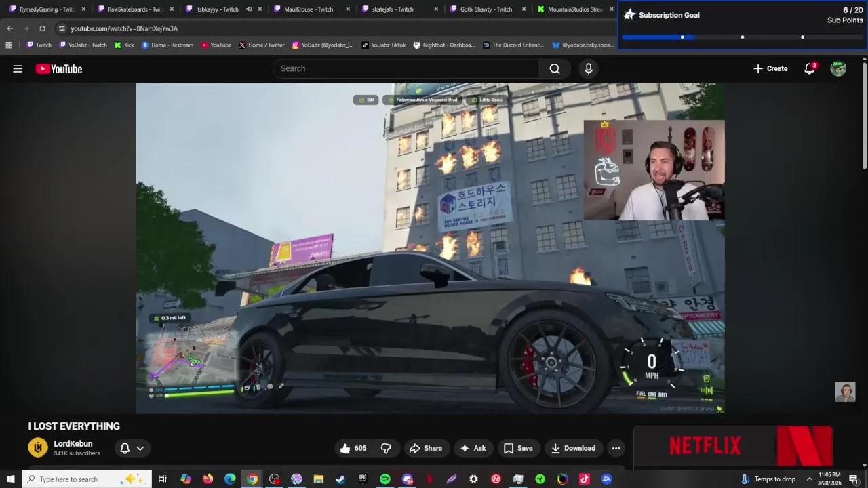This screenshot has height=488, width=868.
Task: View site information icon in address bar
Action: click(62, 28)
